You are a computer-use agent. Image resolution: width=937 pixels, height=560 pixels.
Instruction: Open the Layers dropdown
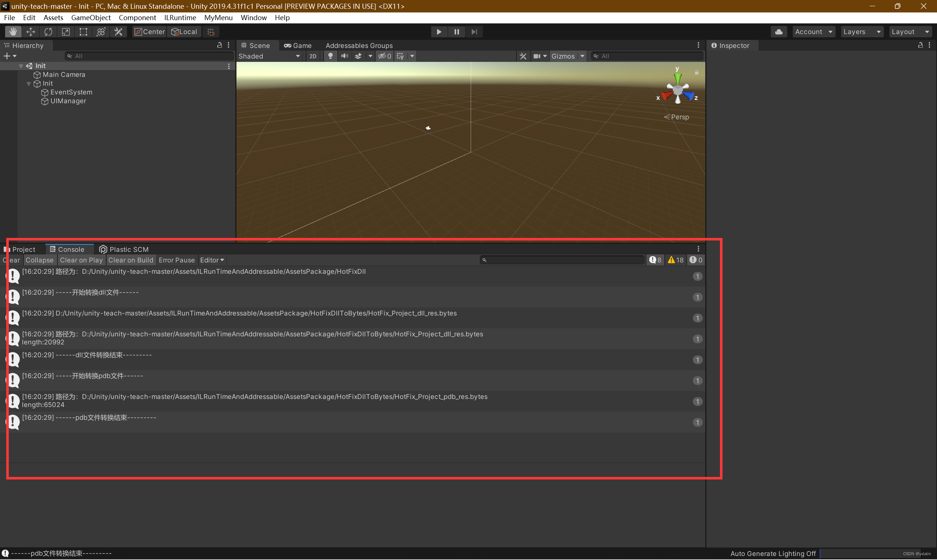coord(862,32)
